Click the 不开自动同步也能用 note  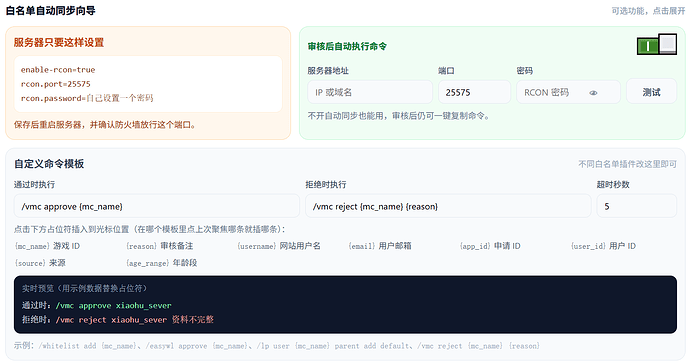click(x=398, y=116)
